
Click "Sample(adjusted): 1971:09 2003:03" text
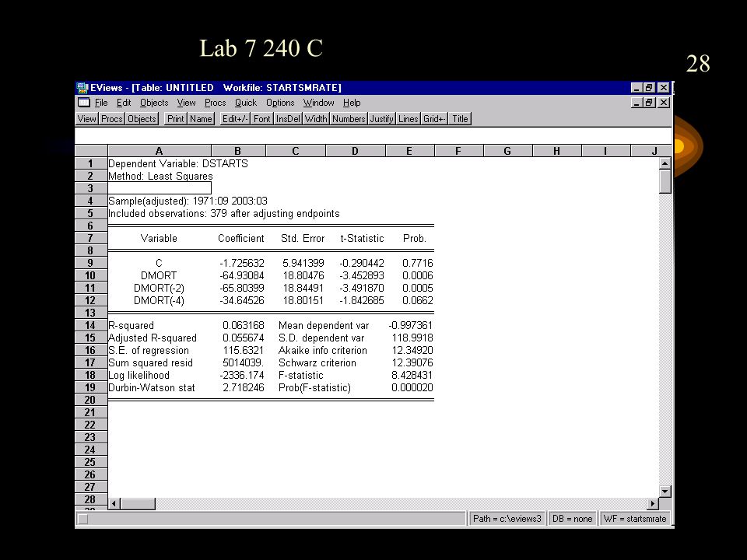(188, 201)
